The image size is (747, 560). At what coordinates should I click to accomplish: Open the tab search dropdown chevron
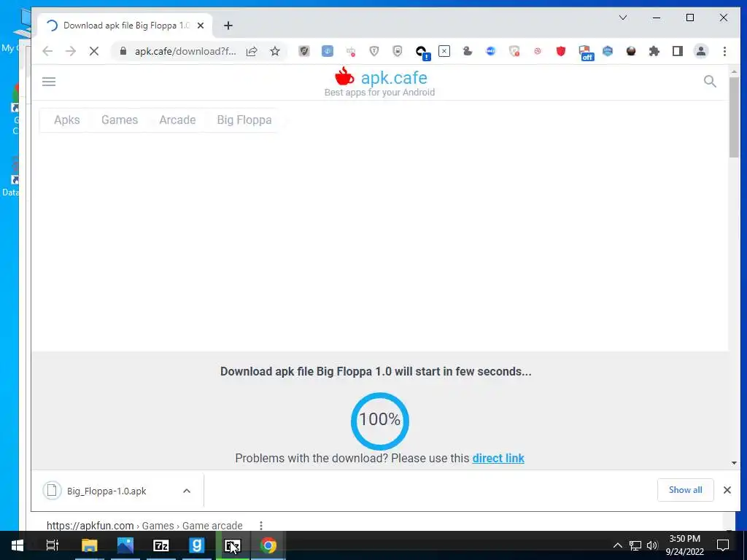(623, 17)
